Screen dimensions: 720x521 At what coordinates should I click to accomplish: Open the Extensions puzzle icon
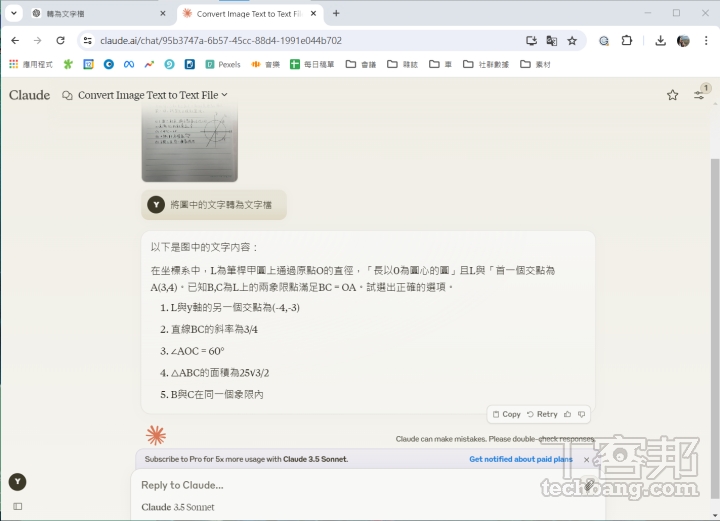(627, 40)
